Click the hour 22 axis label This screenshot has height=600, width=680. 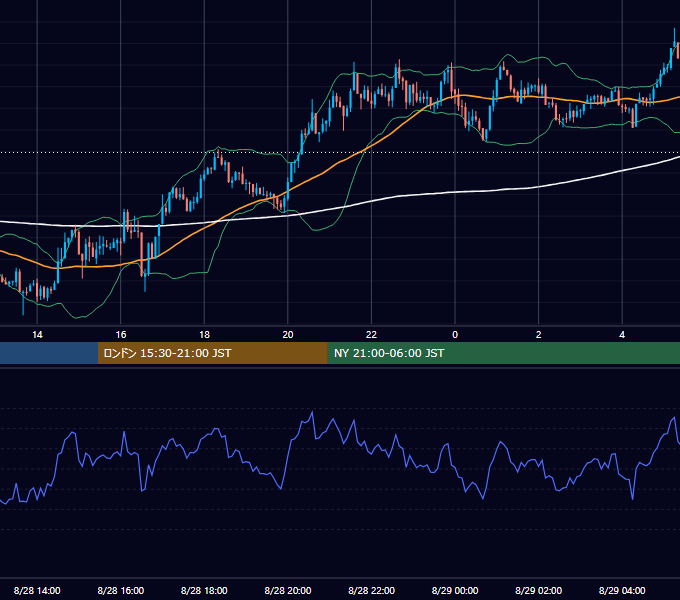click(x=372, y=335)
